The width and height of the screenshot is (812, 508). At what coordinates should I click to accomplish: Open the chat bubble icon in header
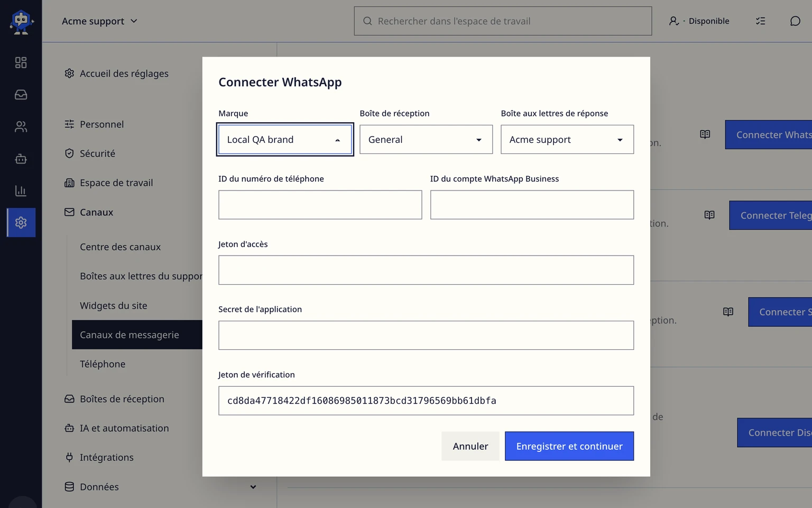click(795, 21)
